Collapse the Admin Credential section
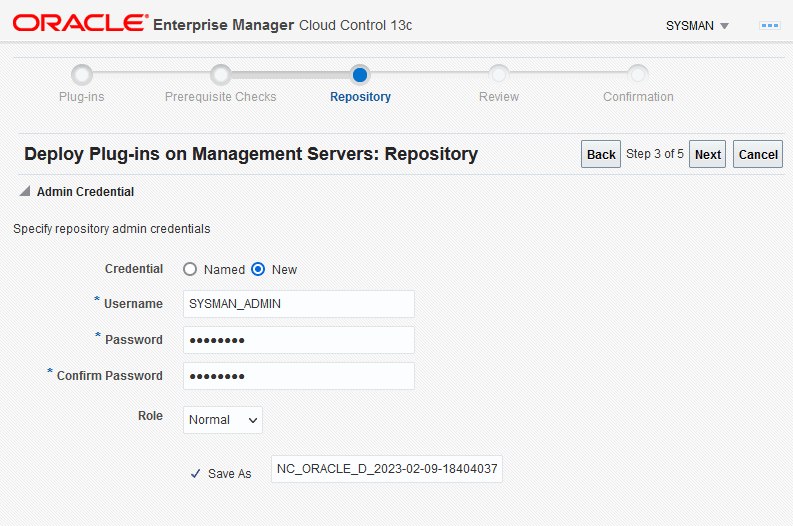 [25, 191]
